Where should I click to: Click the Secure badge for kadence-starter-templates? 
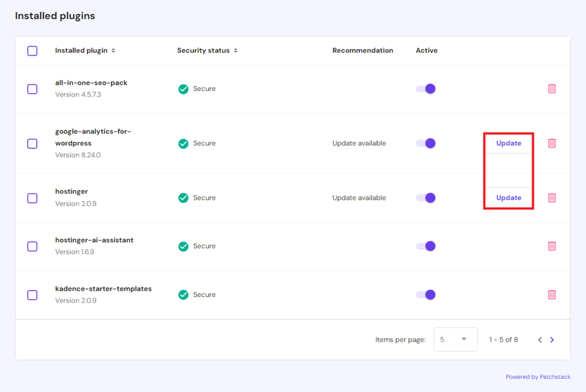[x=183, y=294]
